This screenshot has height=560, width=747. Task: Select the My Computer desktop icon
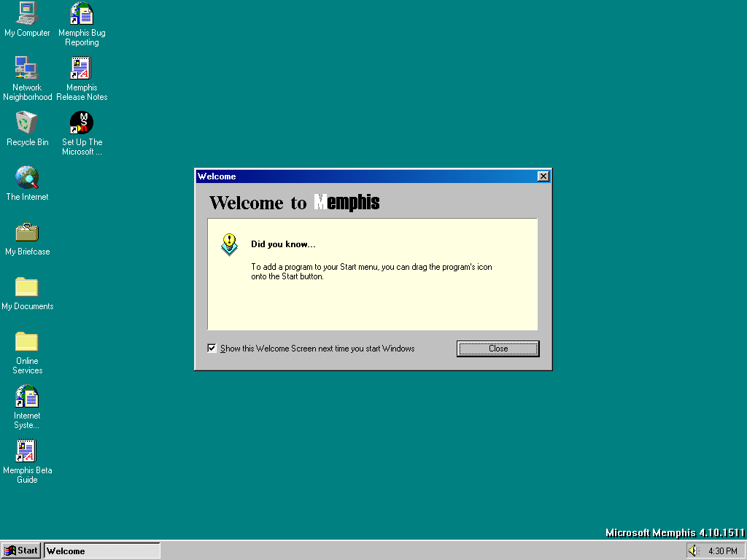(27, 19)
